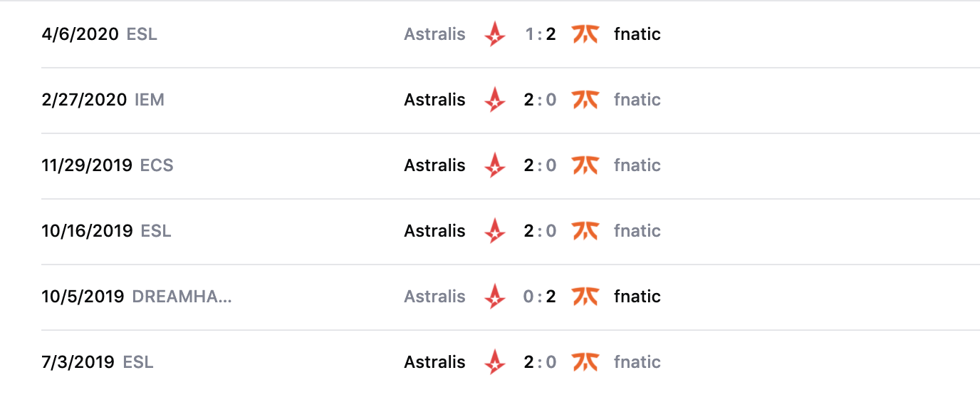Select the 10/16/2019 match date
The width and height of the screenshot is (980, 395).
pyautogui.click(x=87, y=231)
